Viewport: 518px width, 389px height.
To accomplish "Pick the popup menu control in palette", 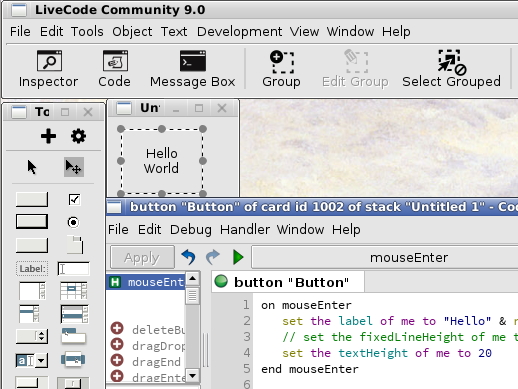I will pyautogui.click(x=73, y=359).
